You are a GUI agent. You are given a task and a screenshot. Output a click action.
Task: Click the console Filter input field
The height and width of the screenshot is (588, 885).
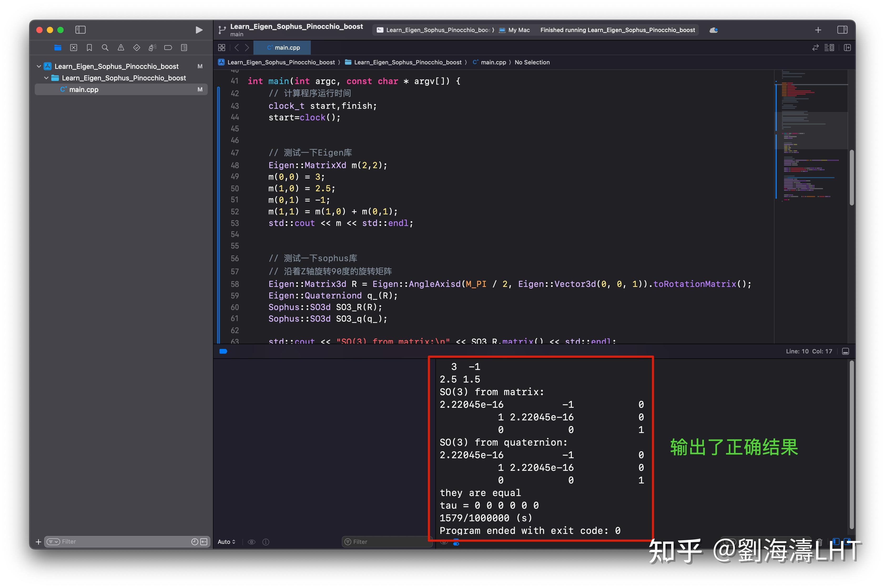pos(386,541)
